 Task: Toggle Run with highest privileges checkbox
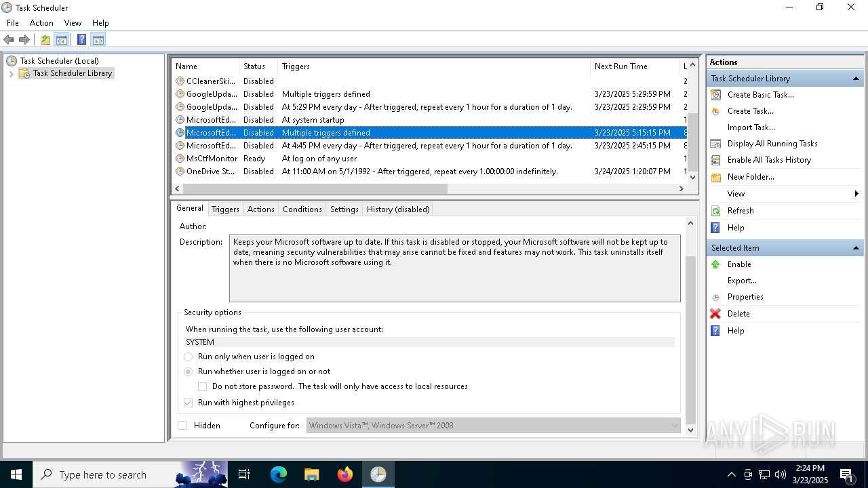[189, 403]
